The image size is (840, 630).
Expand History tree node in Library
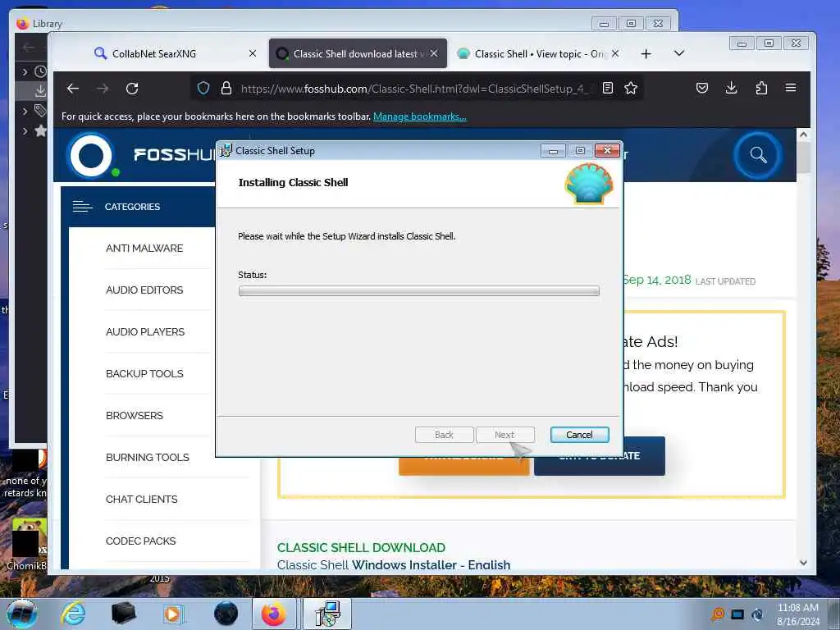point(25,71)
